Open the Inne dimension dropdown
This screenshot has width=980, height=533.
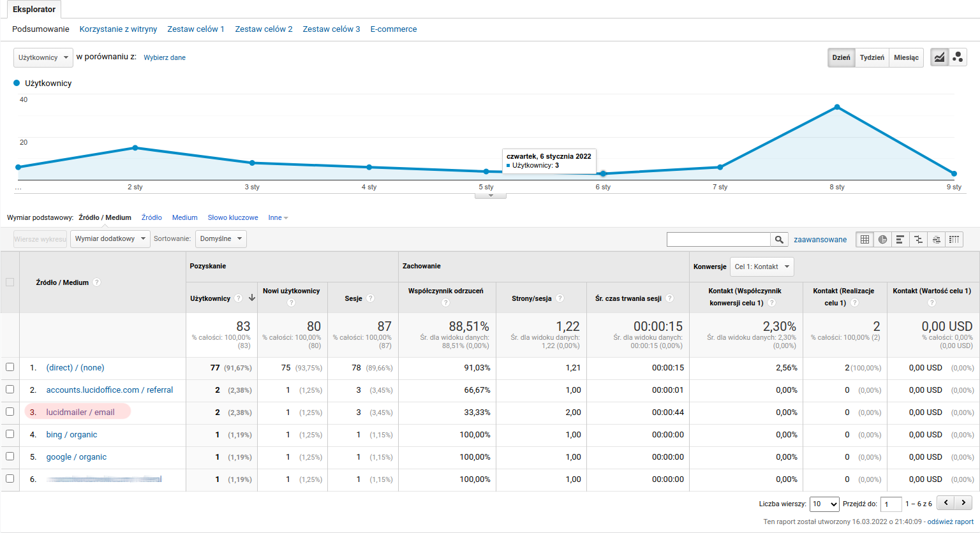click(x=278, y=217)
